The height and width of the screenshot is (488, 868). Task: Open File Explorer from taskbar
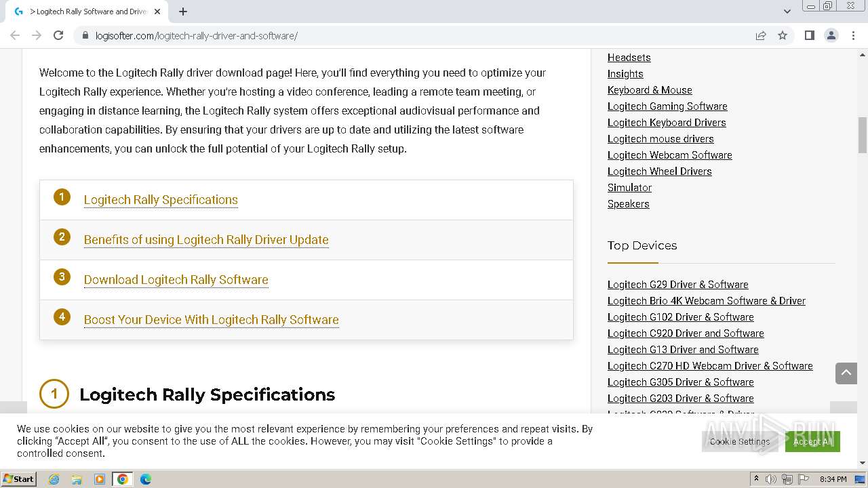[x=77, y=479]
